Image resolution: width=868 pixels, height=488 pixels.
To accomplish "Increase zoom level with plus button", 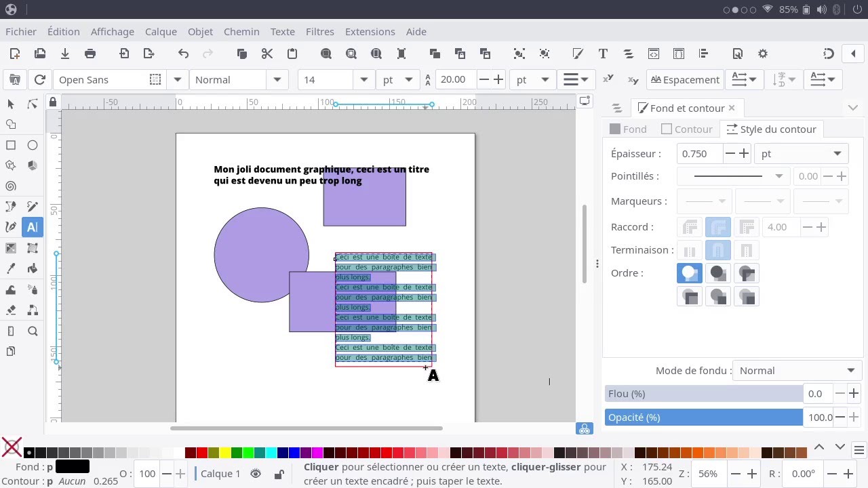I will coord(751,474).
